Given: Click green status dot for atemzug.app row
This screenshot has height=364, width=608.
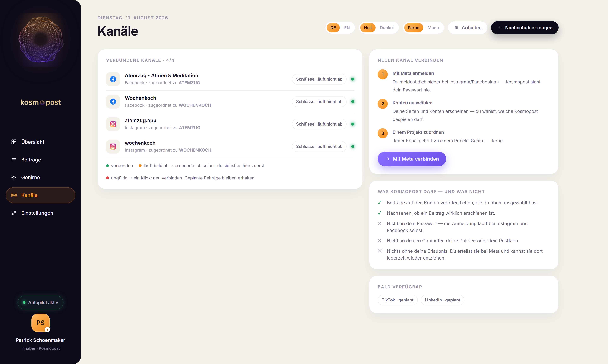Looking at the screenshot, I should tap(353, 124).
